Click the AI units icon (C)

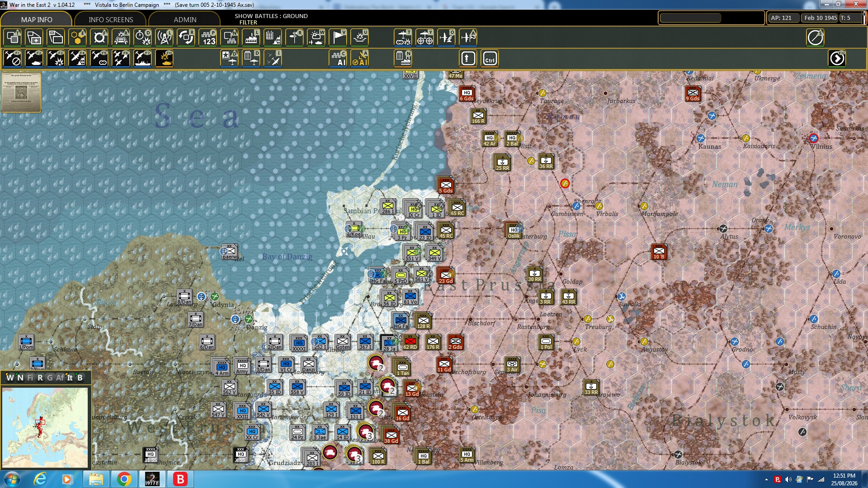pos(338,59)
